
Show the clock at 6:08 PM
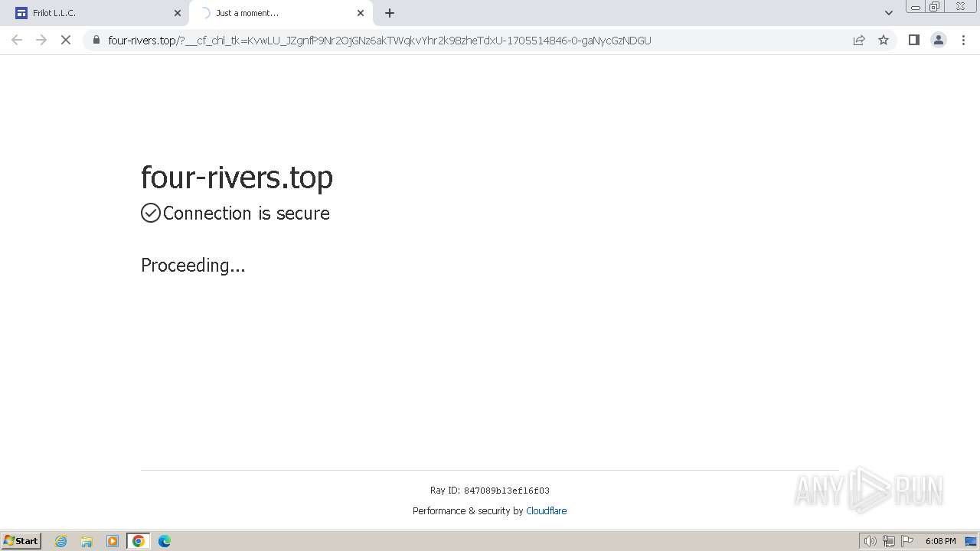tap(940, 541)
